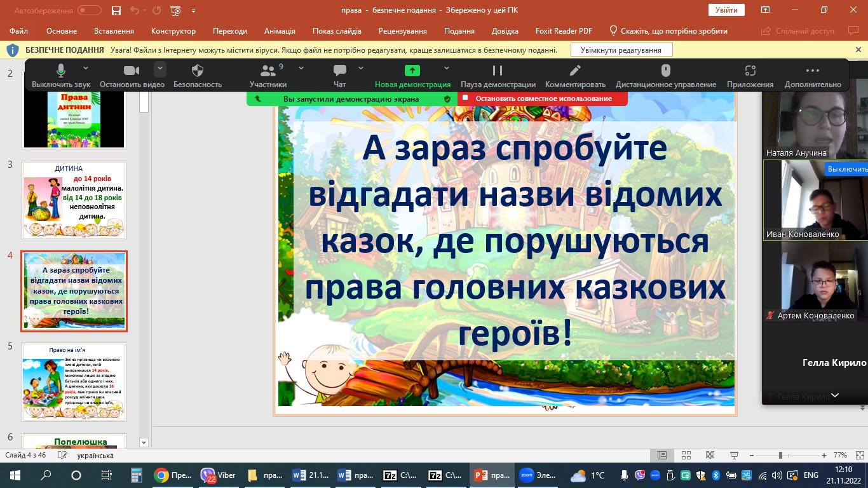Screen dimensions: 868x488
Task: Expand more participant videos down chevron
Action: click(x=835, y=395)
